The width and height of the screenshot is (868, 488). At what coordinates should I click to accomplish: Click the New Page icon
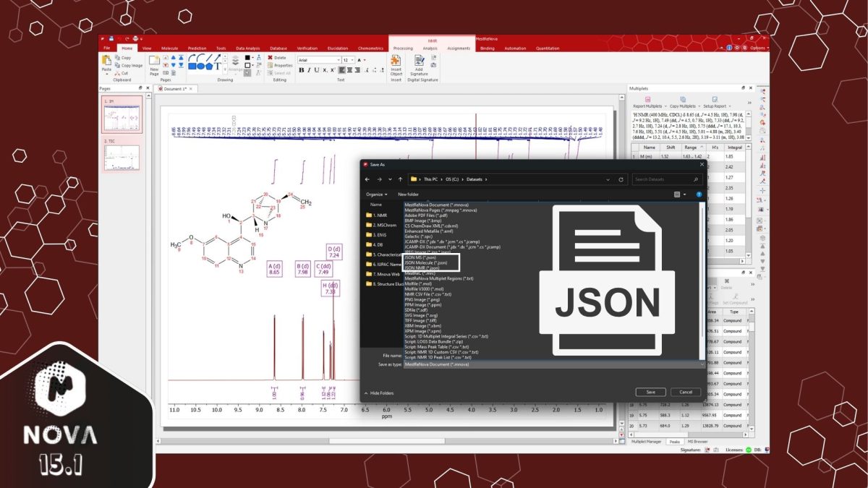pos(154,61)
